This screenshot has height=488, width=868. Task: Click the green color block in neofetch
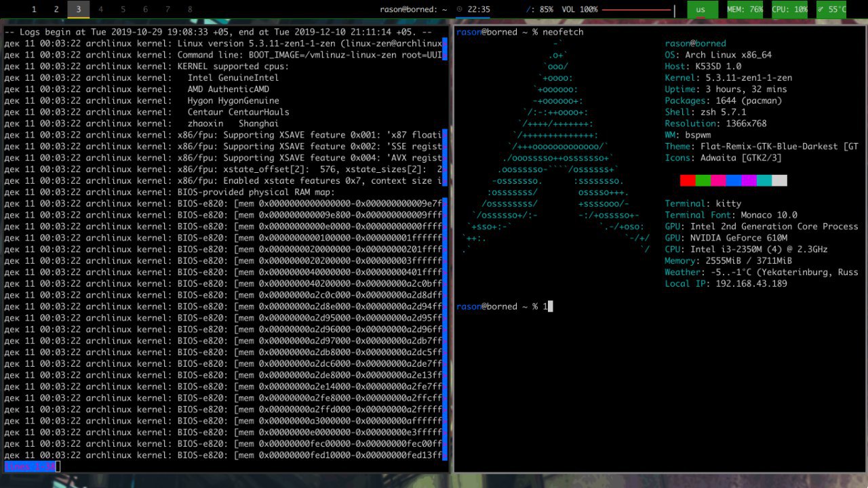(703, 180)
